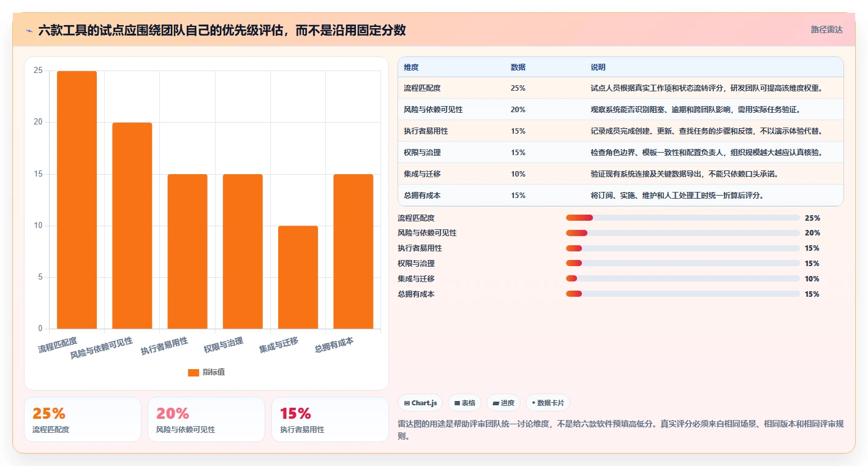Open the 25% 流程匹配度 data card
This screenshot has height=466, width=868.
[83, 419]
